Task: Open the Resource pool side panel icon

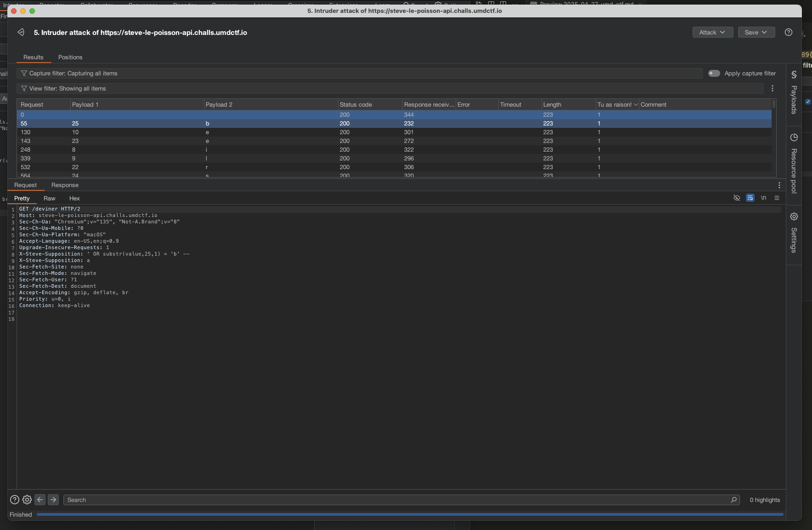Action: tap(794, 137)
